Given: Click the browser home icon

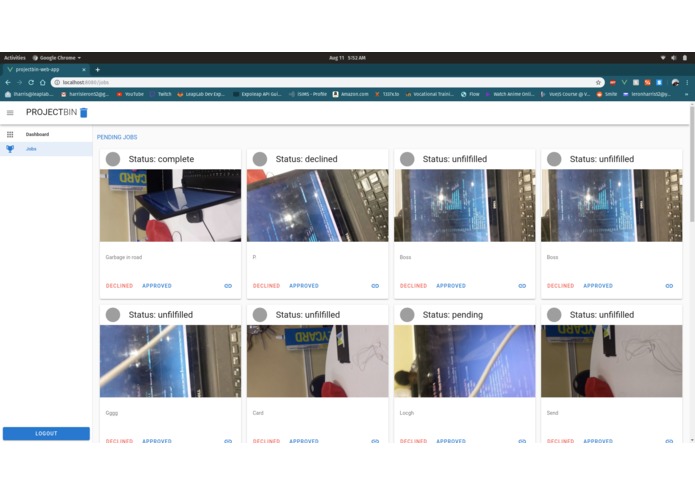Looking at the screenshot, I should click(43, 82).
